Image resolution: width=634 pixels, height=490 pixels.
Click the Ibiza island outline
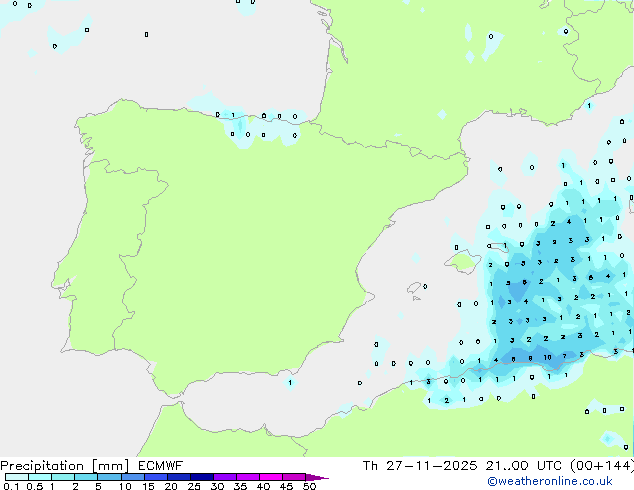click(x=414, y=288)
